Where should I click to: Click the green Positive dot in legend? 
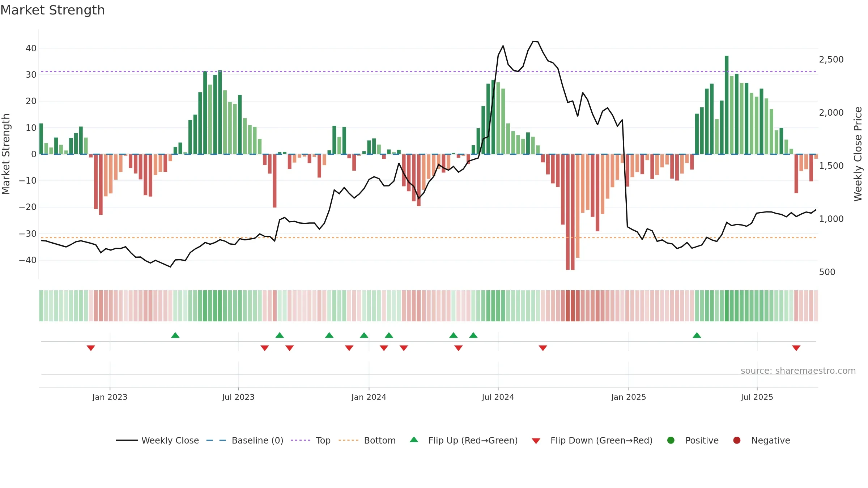pyautogui.click(x=671, y=440)
